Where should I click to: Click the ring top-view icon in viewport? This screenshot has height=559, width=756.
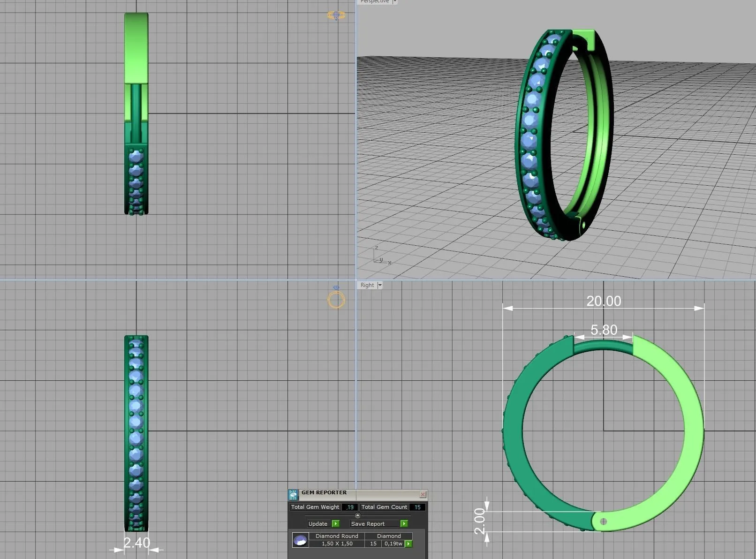[336, 15]
